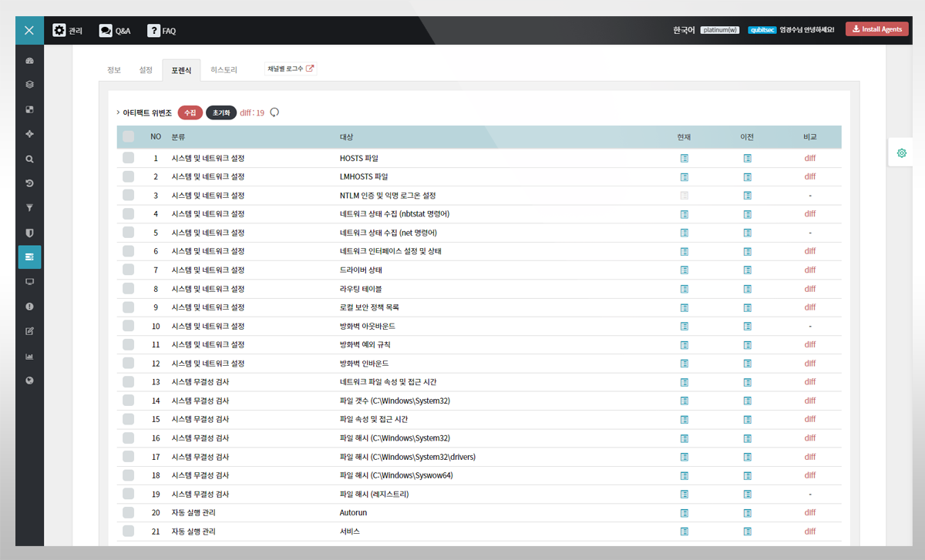Screen dimensions: 925x560
Task: Click the magnifier search icon in sidebar
Action: coord(29,159)
